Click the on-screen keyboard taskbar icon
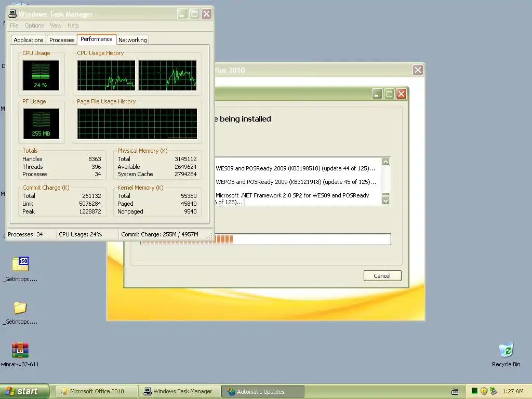 (x=455, y=392)
